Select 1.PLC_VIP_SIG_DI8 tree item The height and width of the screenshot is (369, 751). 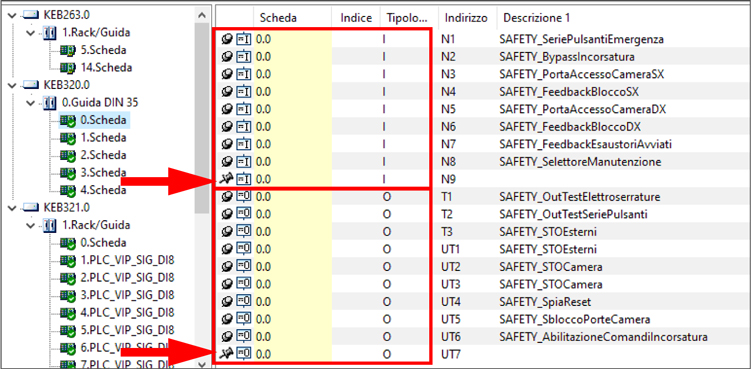(x=127, y=260)
